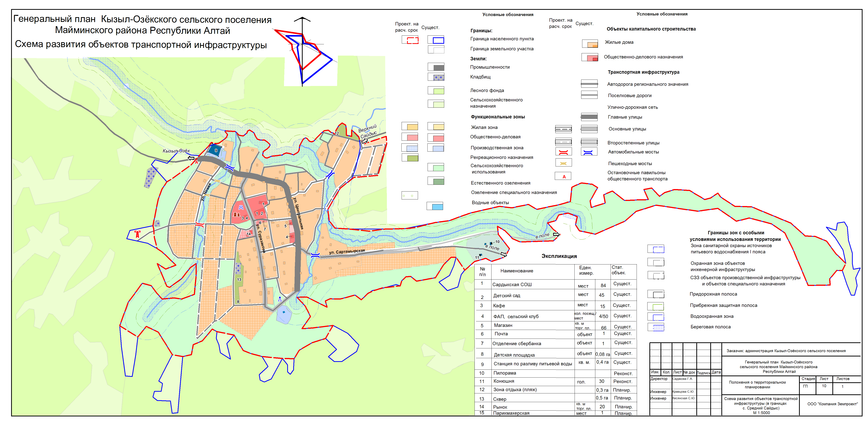Click table row 'Зона отдыха (пляж)'
The width and height of the screenshot is (868, 423).
coord(556,390)
